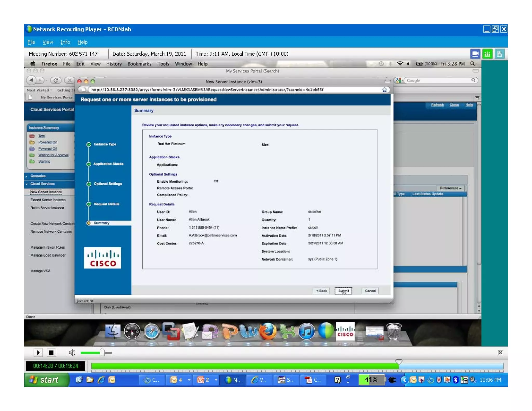Collapse the Cloud Services section
The height and width of the screenshot is (411, 532).
(42, 184)
